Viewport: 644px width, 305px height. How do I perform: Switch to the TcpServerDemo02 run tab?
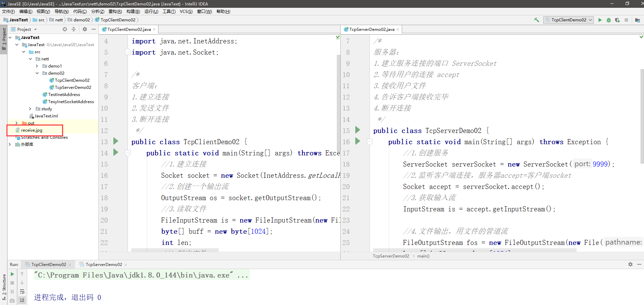coord(104,265)
